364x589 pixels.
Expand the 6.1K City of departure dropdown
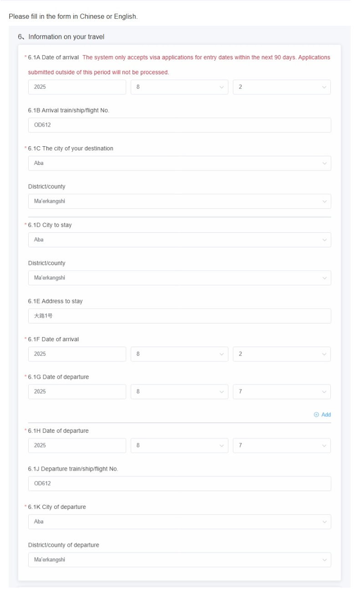[x=179, y=522]
